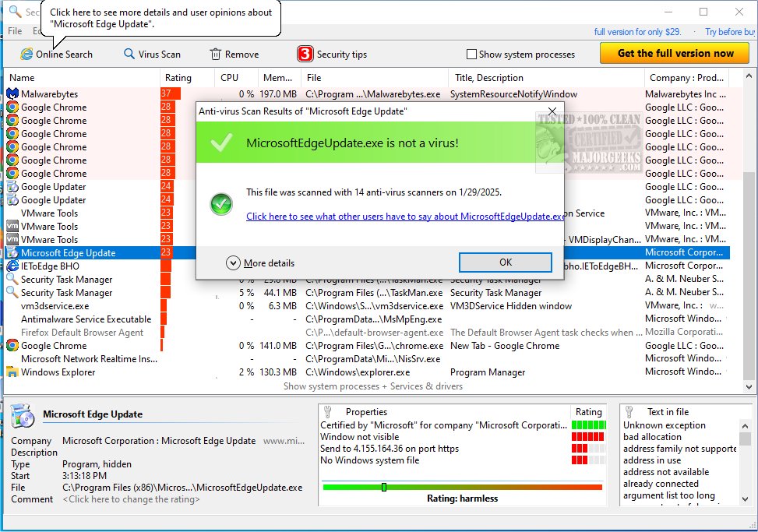Select the Windows Explorer folder icon
Viewport: 758px width, 532px height.
tap(12, 372)
